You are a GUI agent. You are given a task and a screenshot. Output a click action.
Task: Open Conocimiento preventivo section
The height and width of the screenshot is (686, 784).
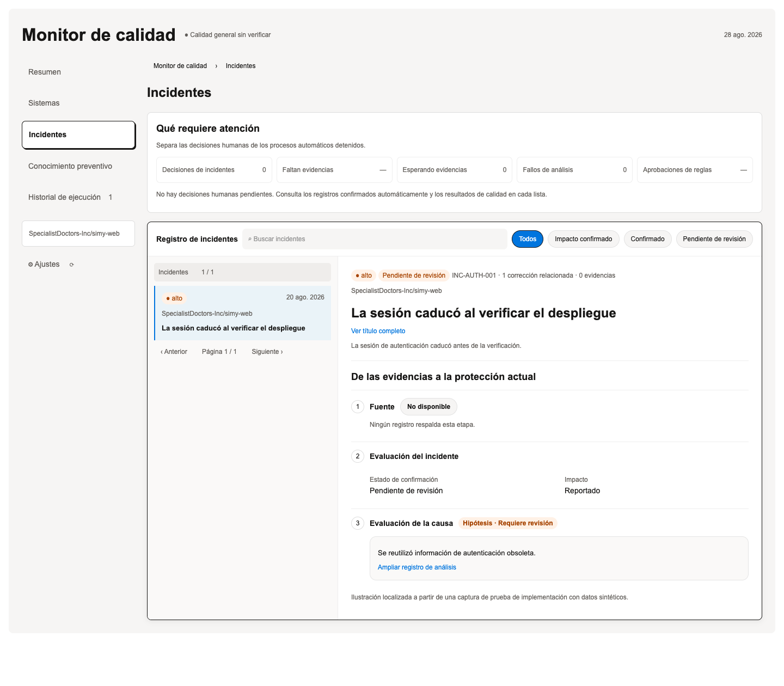pos(70,166)
